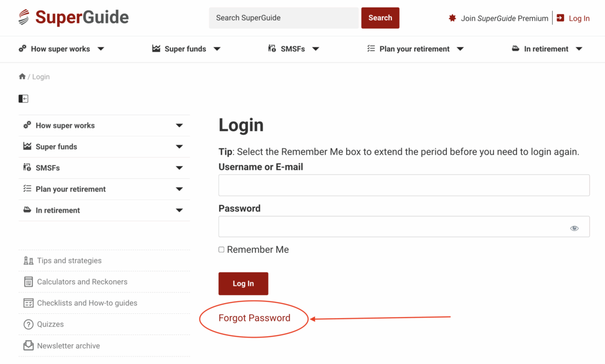
Task: Click the red Search button
Action: click(x=380, y=18)
